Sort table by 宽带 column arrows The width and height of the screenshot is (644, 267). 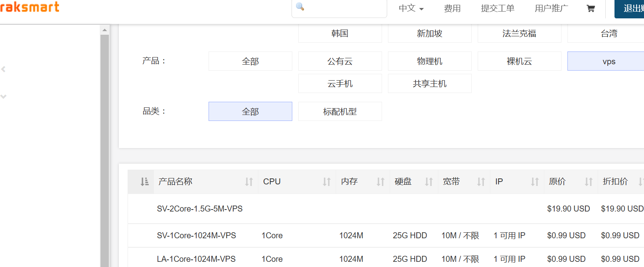(x=481, y=182)
